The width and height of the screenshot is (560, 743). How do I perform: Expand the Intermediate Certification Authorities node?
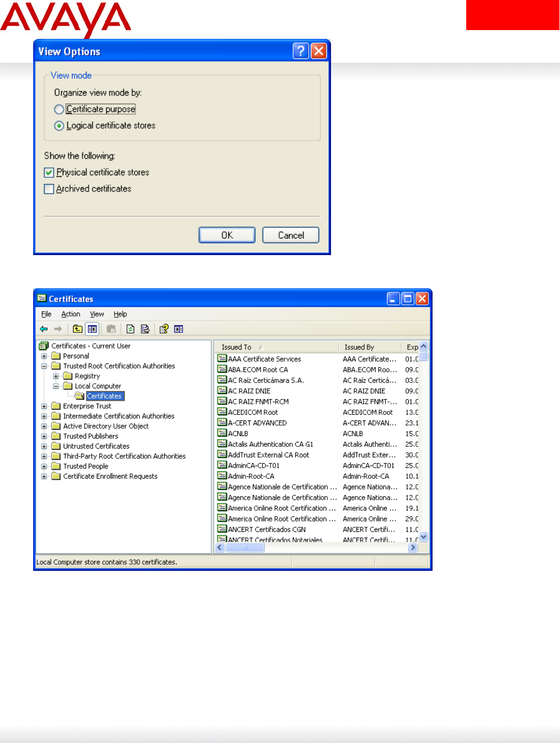coord(44,416)
